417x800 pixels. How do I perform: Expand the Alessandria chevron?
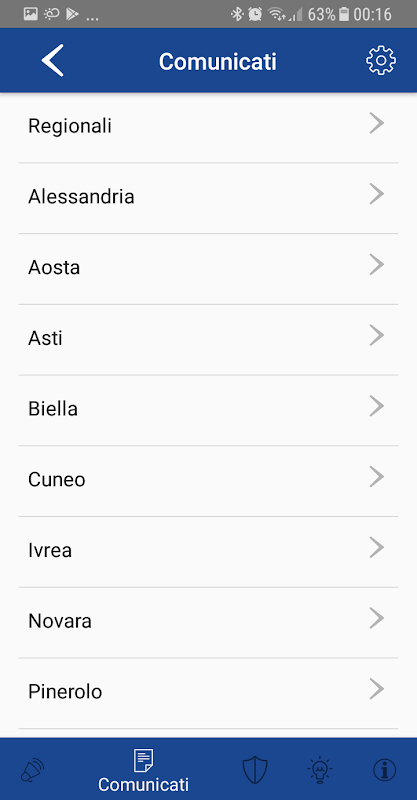point(376,194)
